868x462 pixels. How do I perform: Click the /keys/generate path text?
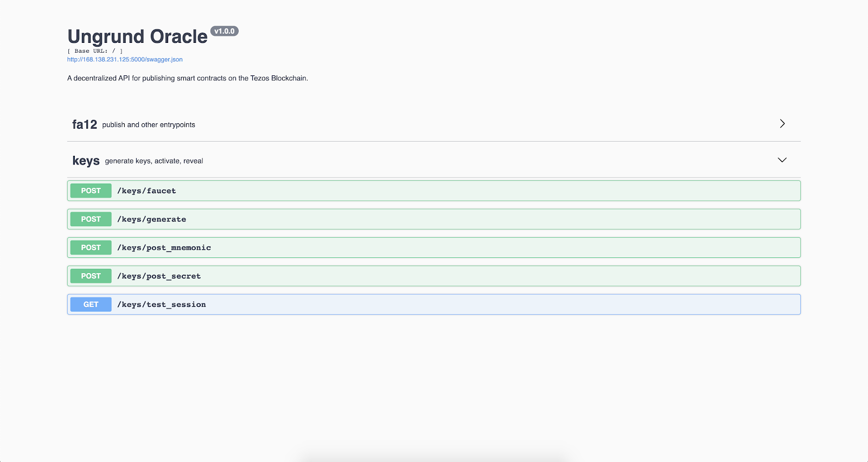click(x=151, y=219)
